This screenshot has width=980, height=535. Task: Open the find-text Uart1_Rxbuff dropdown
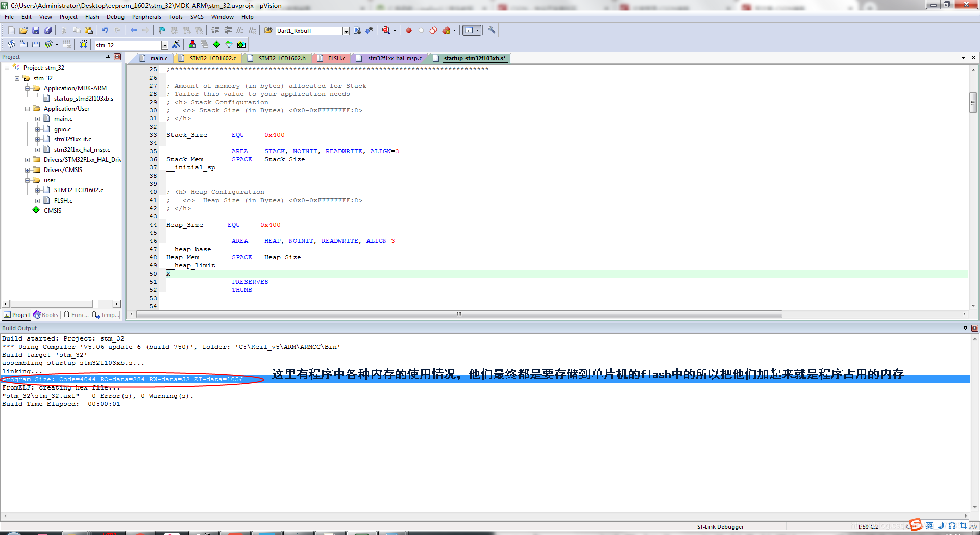[x=346, y=31]
